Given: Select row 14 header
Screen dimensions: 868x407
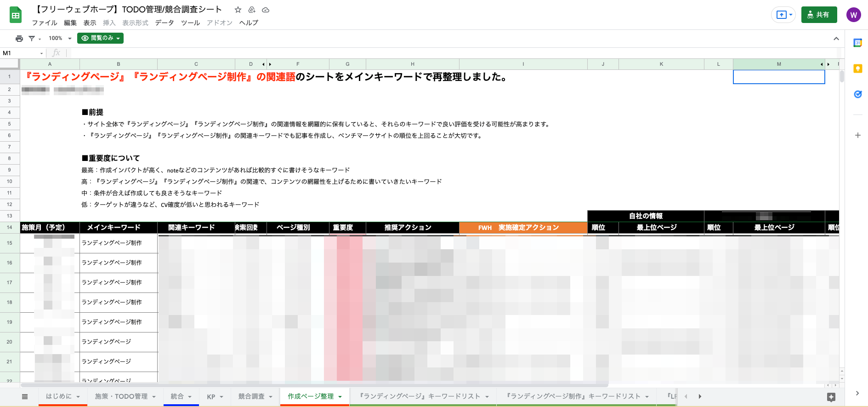Looking at the screenshot, I should coord(9,227).
